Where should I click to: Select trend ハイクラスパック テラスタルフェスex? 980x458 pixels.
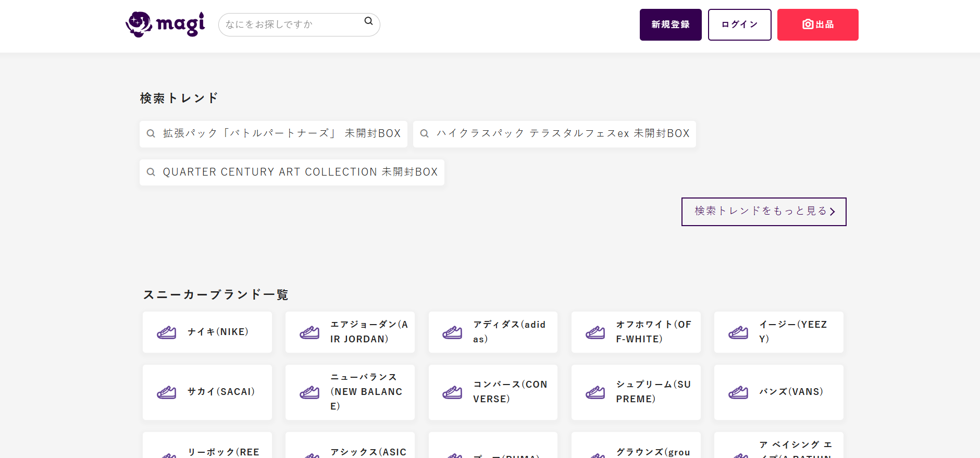pyautogui.click(x=554, y=134)
